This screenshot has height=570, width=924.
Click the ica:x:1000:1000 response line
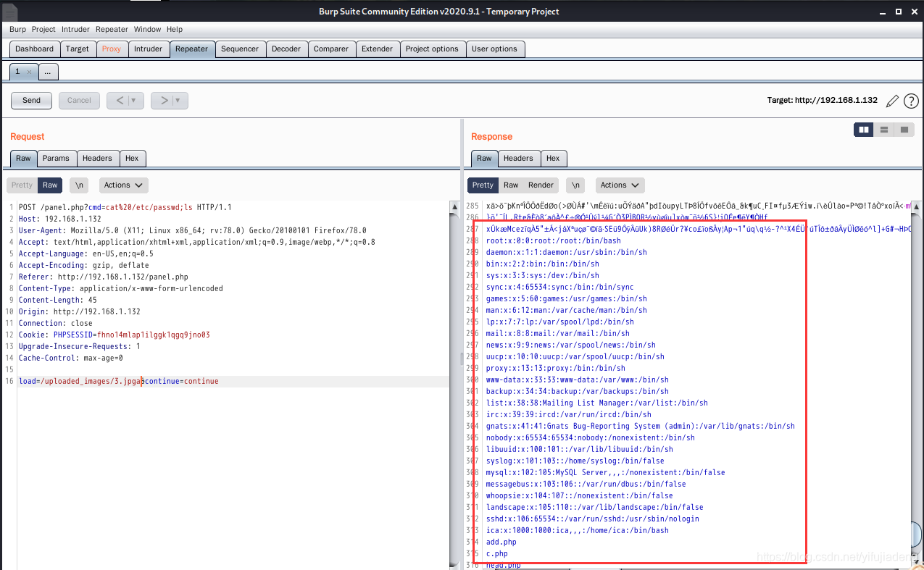tap(578, 530)
